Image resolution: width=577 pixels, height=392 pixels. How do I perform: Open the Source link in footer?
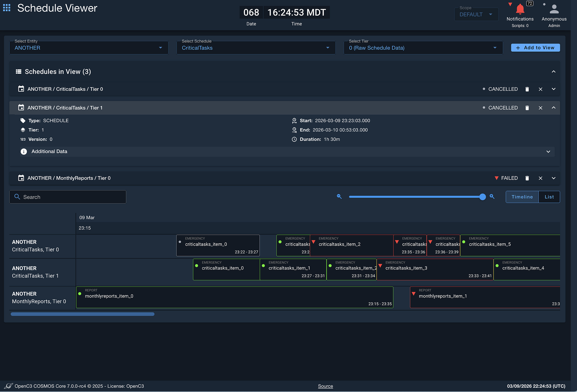point(325,386)
